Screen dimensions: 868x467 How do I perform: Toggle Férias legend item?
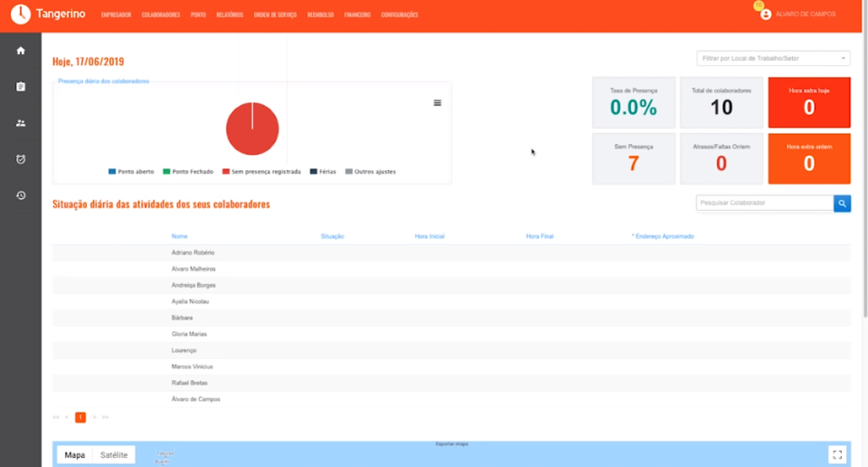pos(323,172)
